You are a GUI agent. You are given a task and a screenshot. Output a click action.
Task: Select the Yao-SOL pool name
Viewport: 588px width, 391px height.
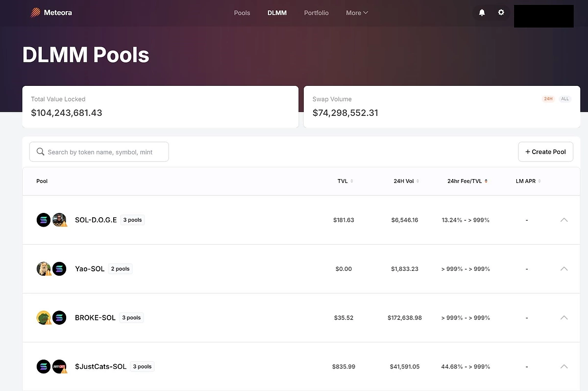coord(90,269)
